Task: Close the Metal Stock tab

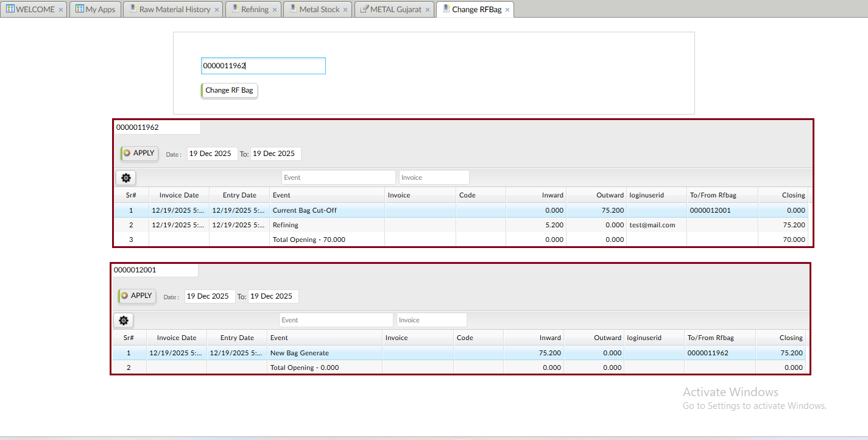Action: [345, 10]
